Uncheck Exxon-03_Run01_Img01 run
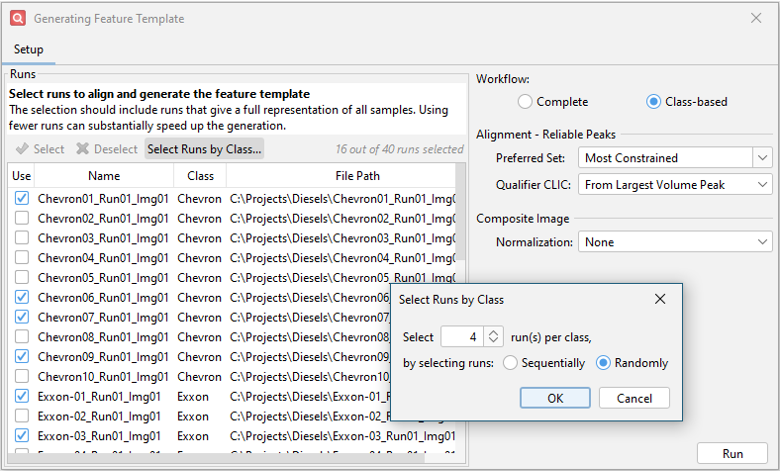780x471 pixels. pos(21,436)
